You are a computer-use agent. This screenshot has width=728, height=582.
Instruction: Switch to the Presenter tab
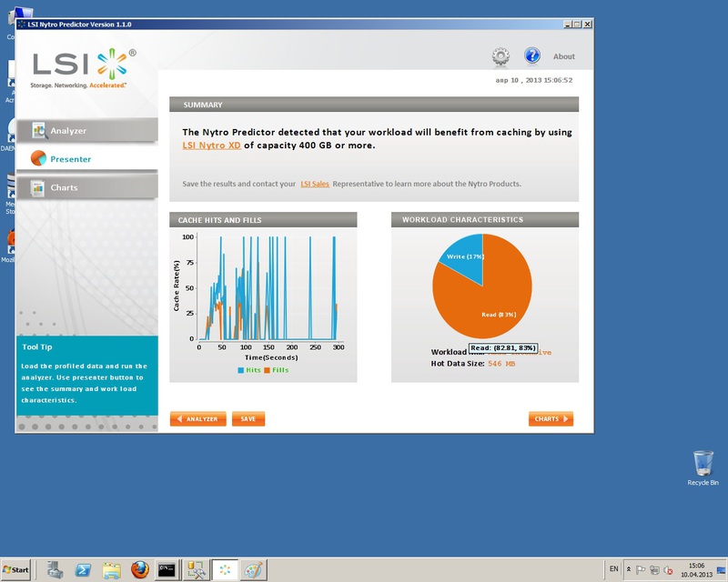pyautogui.click(x=87, y=159)
